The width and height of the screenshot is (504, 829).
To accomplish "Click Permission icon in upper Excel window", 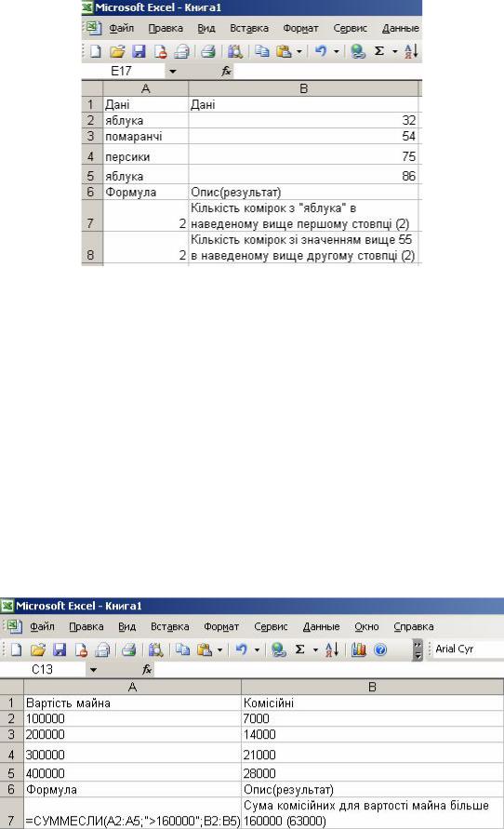I will click(x=160, y=51).
